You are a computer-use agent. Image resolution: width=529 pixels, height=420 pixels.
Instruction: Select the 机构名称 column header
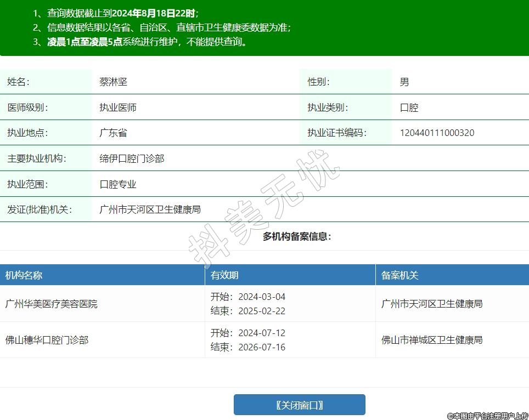24,275
